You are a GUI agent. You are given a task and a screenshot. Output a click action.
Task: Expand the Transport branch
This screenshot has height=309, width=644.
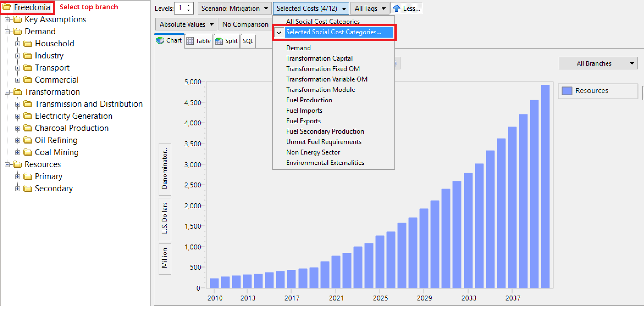(18, 68)
